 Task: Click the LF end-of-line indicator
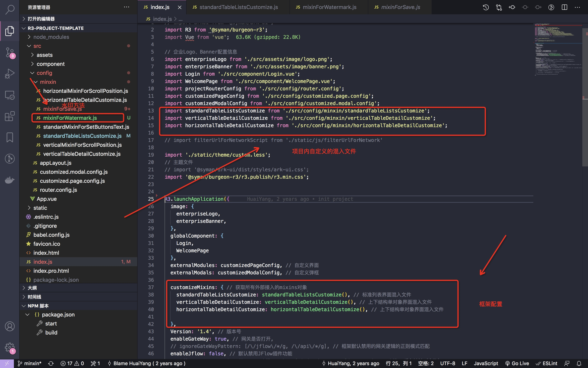tap(464, 363)
